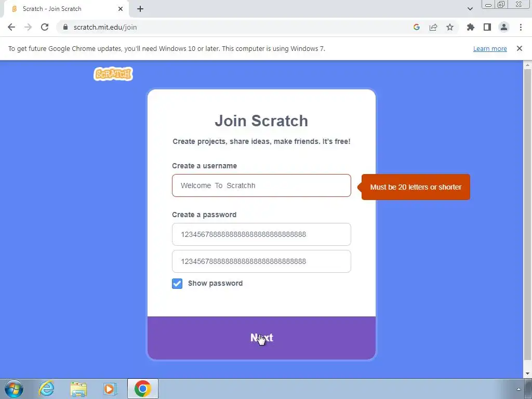Click the browser forward arrow

click(28, 27)
